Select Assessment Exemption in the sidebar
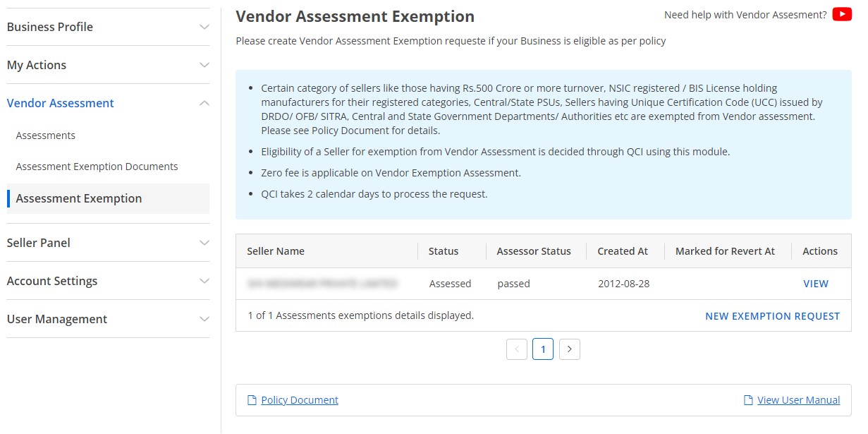The height and width of the screenshot is (434, 868). pyautogui.click(x=78, y=198)
